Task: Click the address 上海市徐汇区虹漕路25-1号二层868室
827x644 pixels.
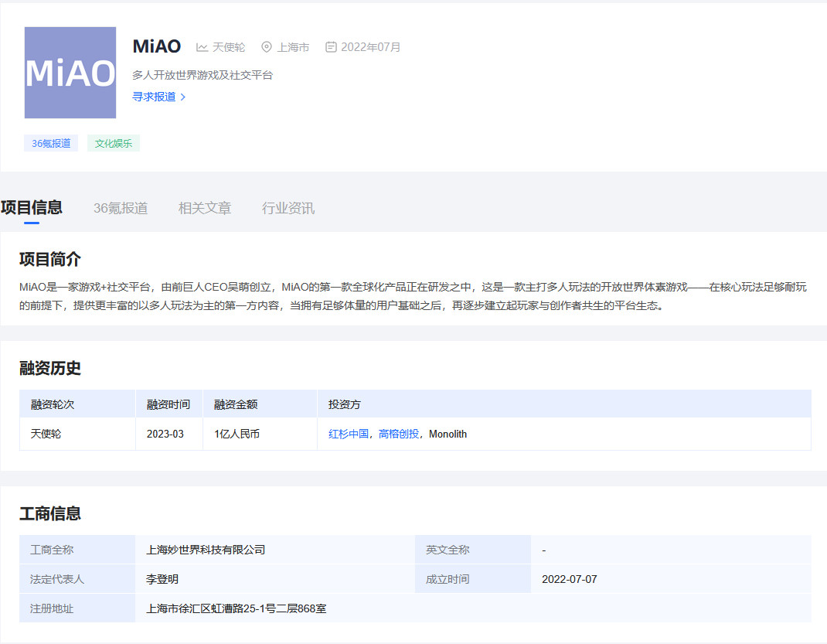Action: 237,608
